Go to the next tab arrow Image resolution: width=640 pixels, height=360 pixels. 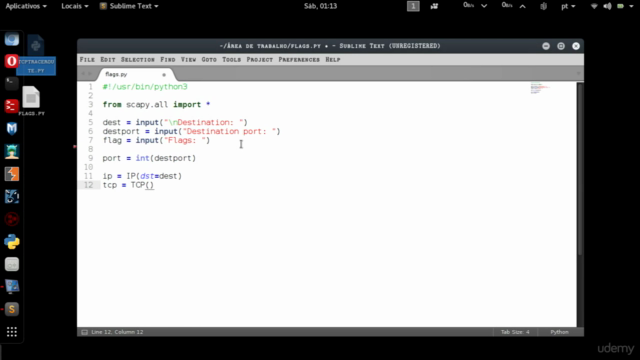[x=90, y=74]
